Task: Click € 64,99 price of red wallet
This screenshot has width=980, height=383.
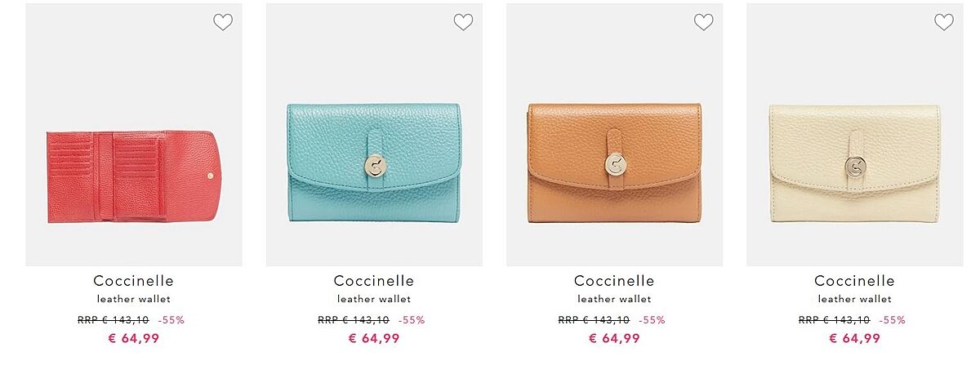Action: (134, 338)
